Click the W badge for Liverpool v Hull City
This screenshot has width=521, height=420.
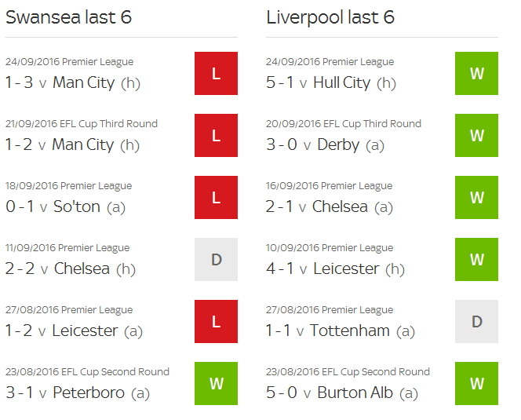[x=476, y=73]
